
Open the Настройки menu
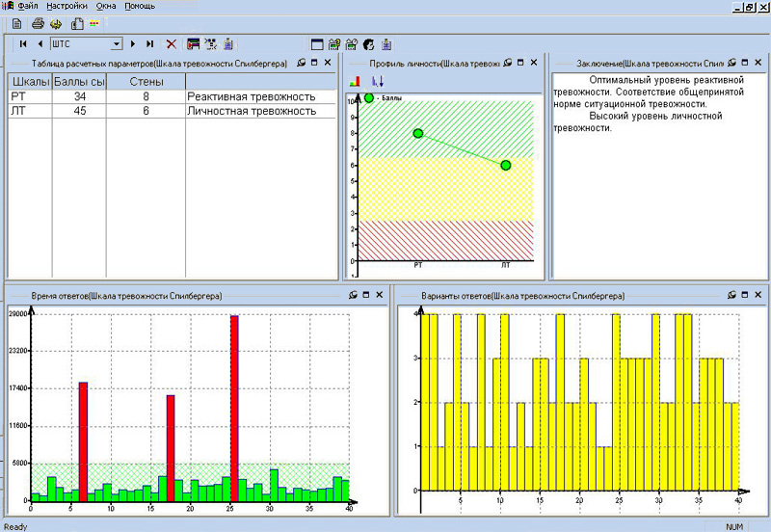point(66,6)
